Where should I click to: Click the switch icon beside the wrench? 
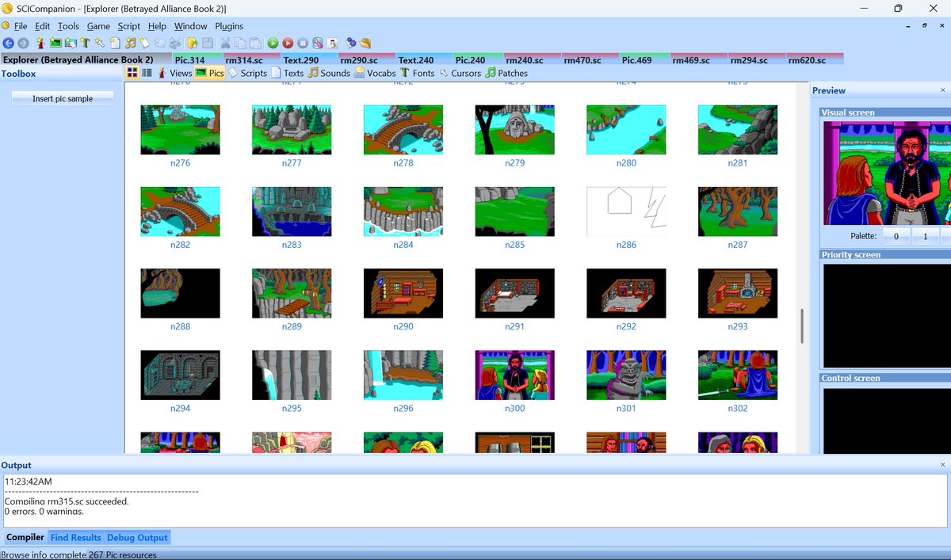pos(333,43)
